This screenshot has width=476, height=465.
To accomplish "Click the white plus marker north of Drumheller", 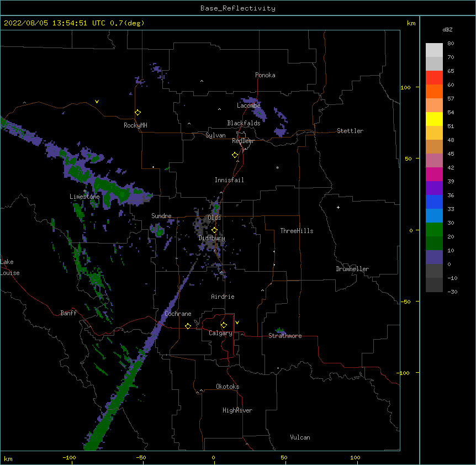I will click(338, 207).
